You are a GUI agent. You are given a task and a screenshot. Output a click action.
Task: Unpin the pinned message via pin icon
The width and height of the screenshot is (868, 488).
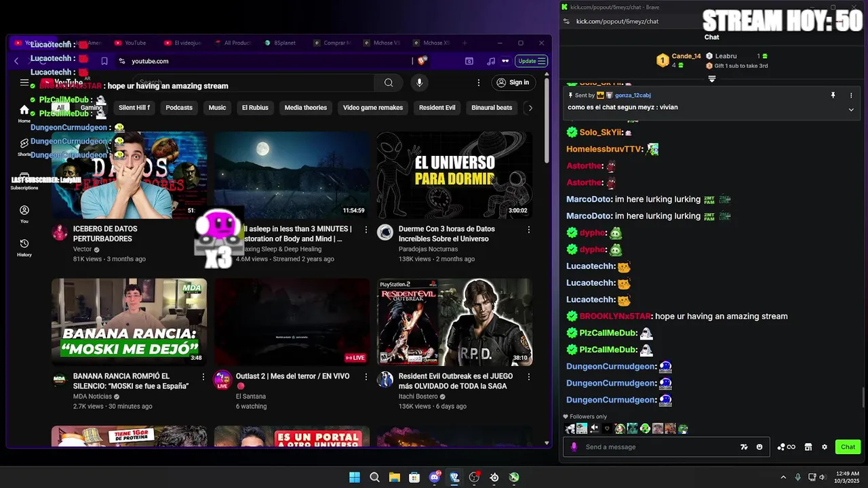tap(833, 96)
